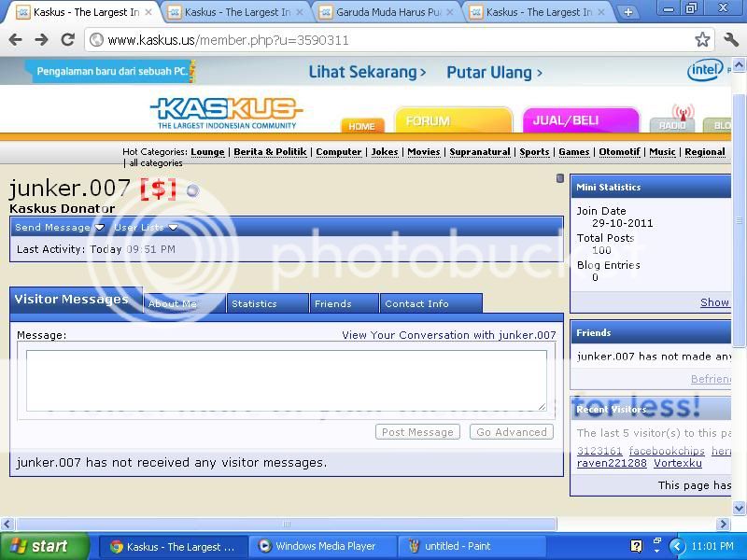Open visitor profile 3123161
The width and height of the screenshot is (747, 560).
(x=599, y=451)
